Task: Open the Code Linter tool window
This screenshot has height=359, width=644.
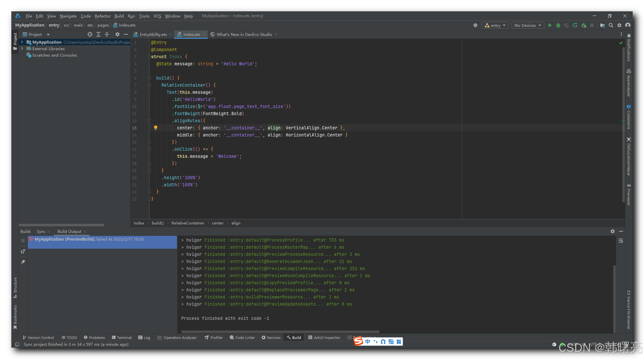Action: (242, 337)
